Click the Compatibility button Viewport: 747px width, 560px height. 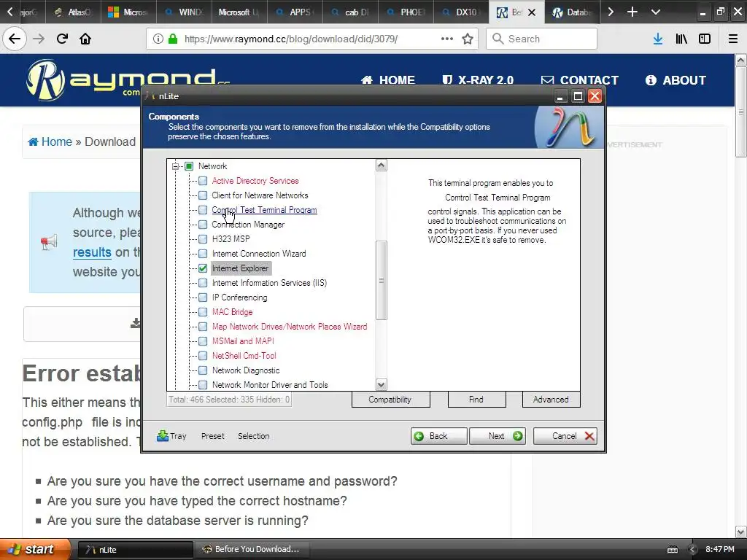coord(391,400)
